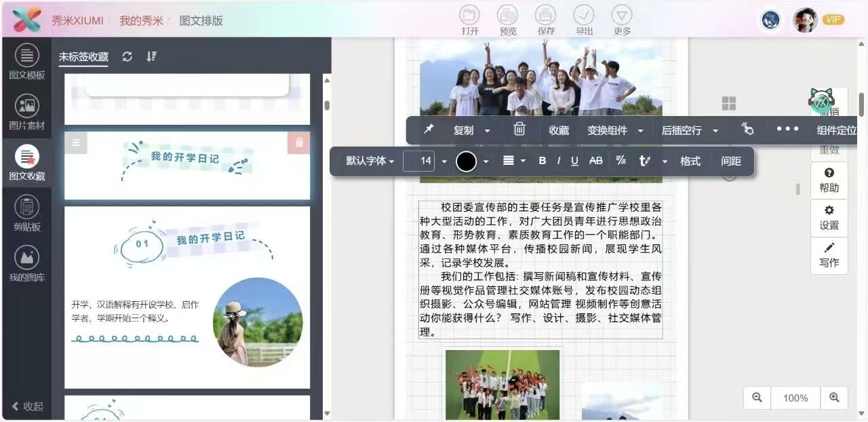Open the 图文模板 templates panel

coord(26,62)
